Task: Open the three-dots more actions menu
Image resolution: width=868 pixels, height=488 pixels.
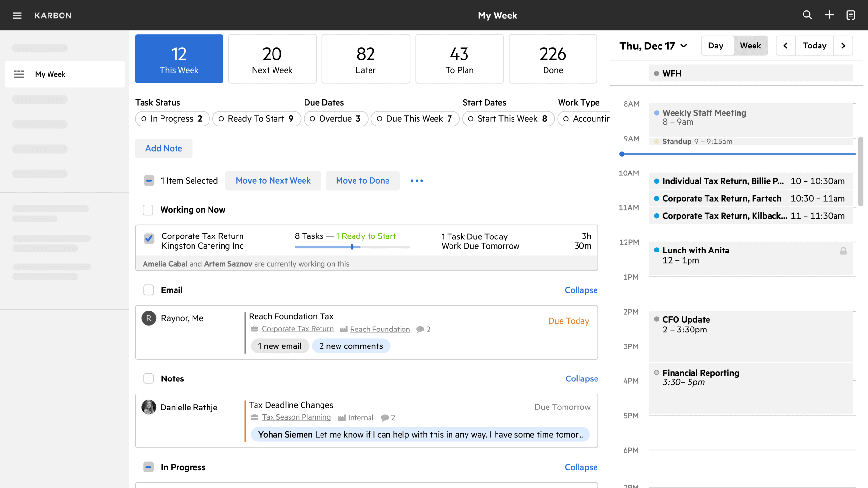Action: point(417,181)
